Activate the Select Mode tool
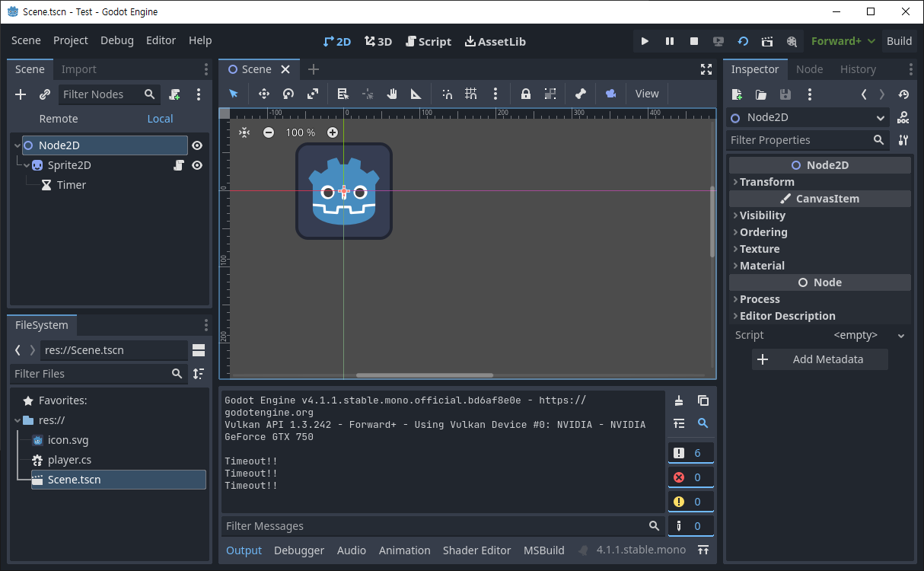This screenshot has height=571, width=924. pyautogui.click(x=234, y=94)
